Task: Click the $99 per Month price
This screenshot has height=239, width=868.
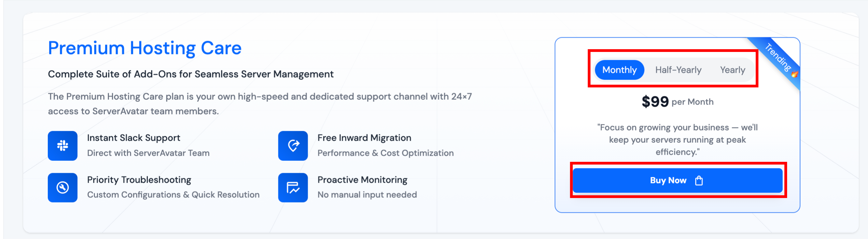Action: [677, 102]
